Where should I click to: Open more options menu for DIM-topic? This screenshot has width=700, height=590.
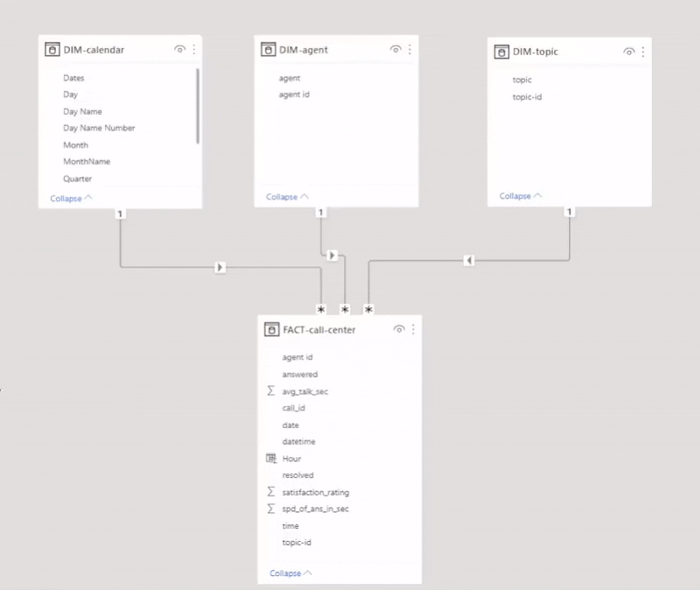[643, 52]
